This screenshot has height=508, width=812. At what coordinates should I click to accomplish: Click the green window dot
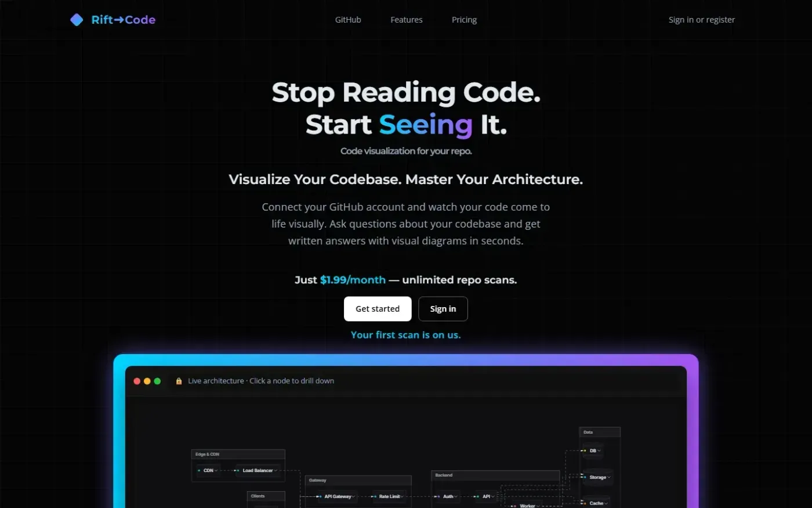coord(157,381)
